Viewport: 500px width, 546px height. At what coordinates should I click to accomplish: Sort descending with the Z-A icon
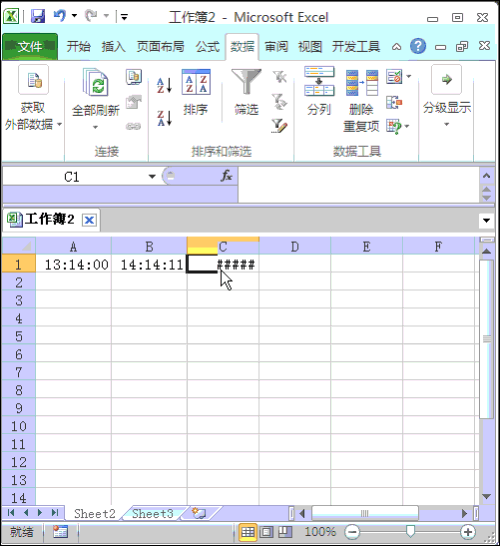click(x=164, y=118)
